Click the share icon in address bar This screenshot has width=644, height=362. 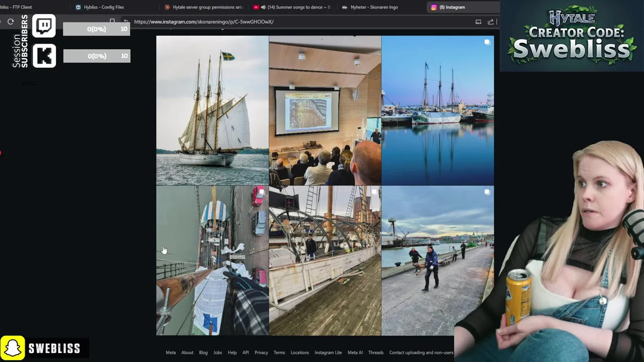tap(491, 22)
